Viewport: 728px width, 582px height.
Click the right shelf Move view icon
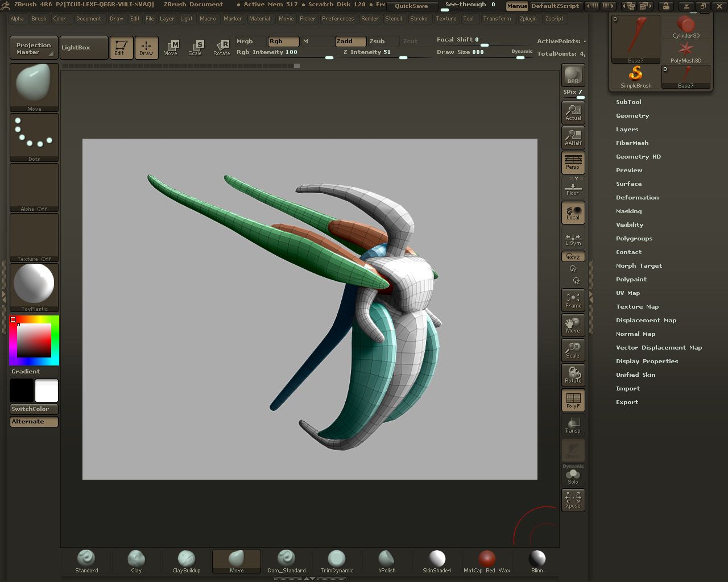coord(573,325)
